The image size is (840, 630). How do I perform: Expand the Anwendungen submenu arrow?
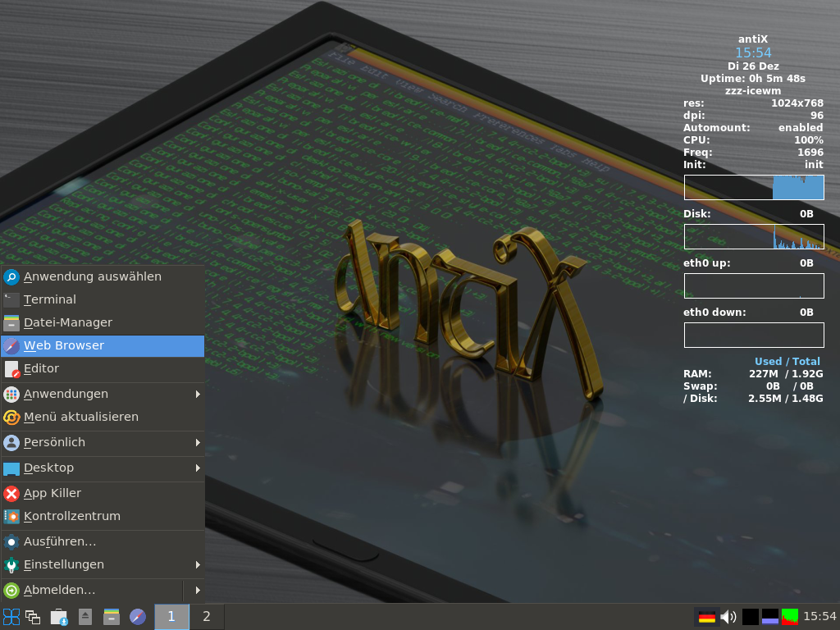[x=198, y=395]
